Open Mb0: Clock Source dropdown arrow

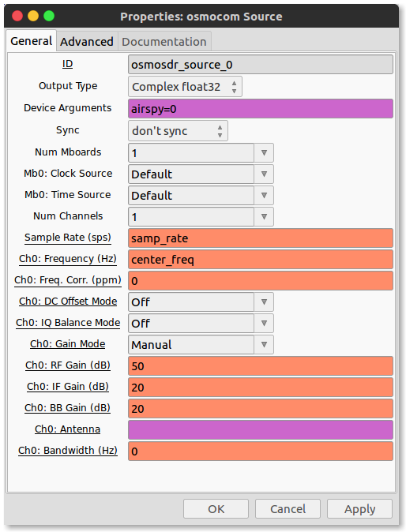pyautogui.click(x=264, y=174)
